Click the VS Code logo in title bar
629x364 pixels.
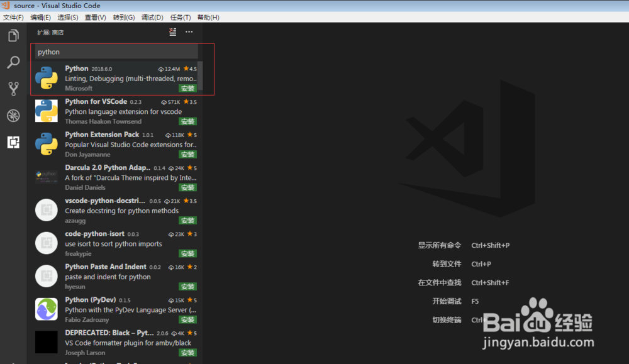click(x=6, y=5)
